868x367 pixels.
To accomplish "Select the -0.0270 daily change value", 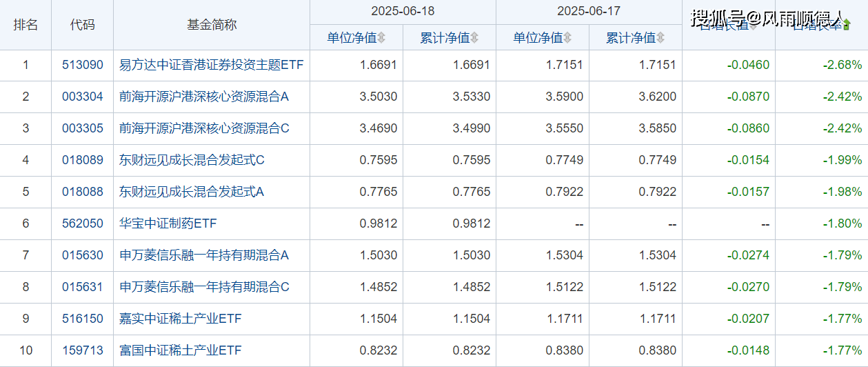I will click(748, 288).
